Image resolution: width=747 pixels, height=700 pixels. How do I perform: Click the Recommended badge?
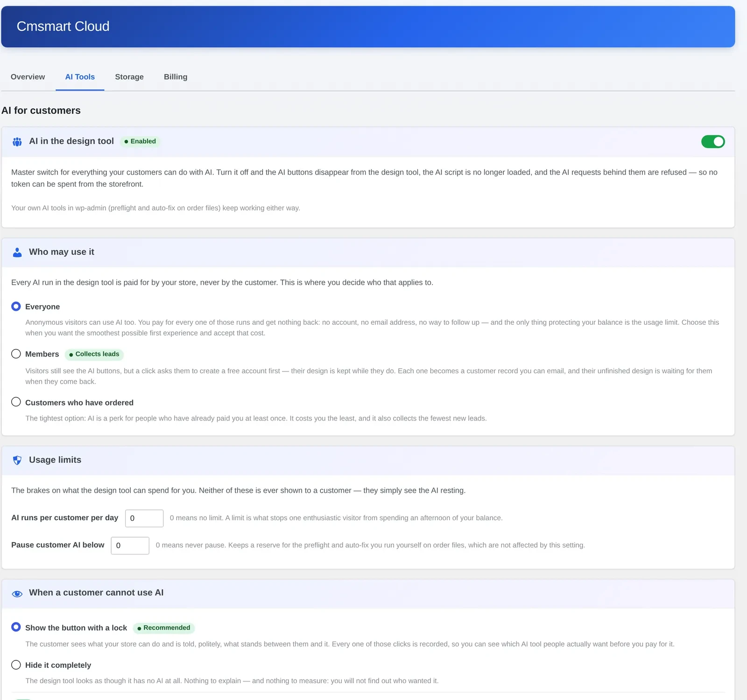click(164, 628)
